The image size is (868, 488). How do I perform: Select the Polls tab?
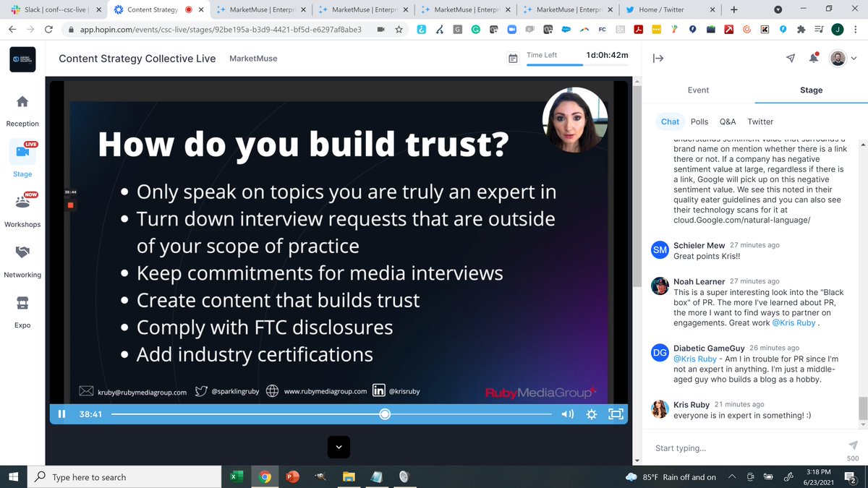699,121
